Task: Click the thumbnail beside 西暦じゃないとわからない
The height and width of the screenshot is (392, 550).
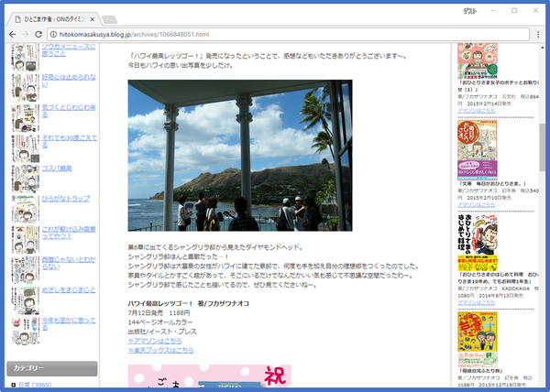Action: tap(26, 270)
